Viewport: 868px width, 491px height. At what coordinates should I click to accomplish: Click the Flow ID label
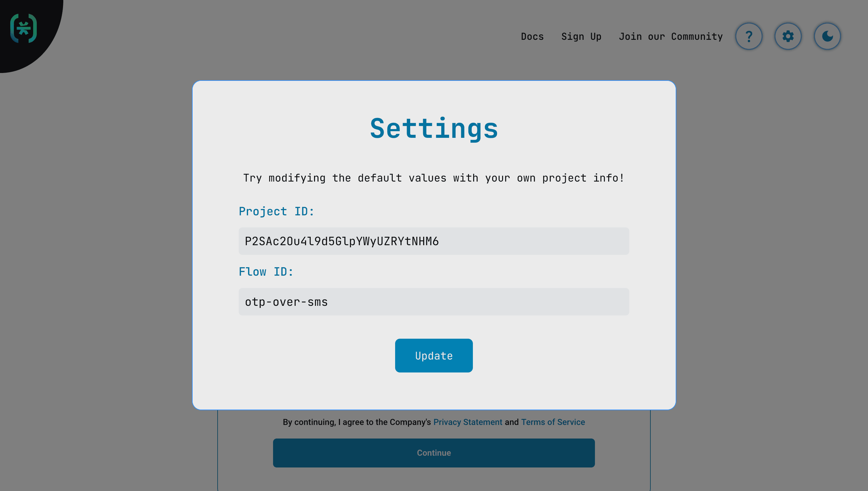(266, 271)
